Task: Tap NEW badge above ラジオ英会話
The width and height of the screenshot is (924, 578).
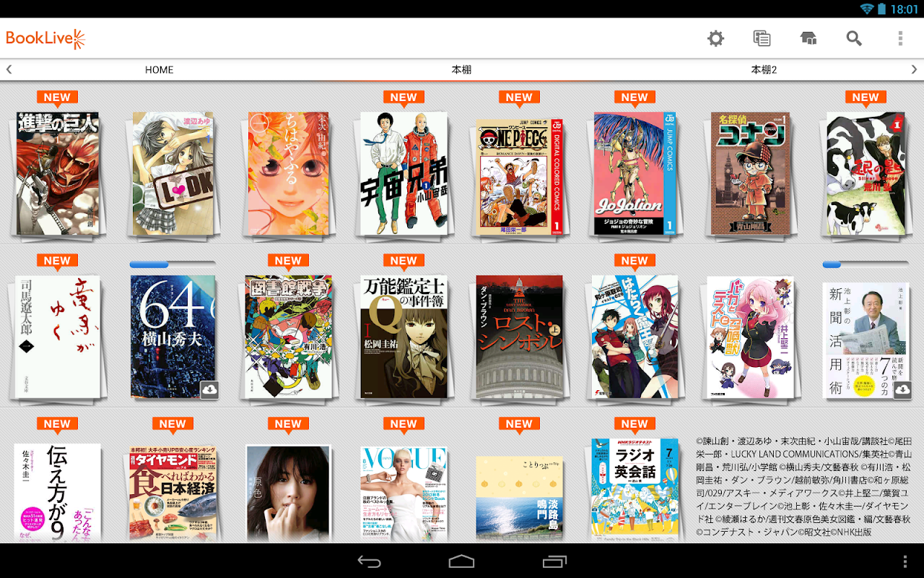Action: point(635,425)
